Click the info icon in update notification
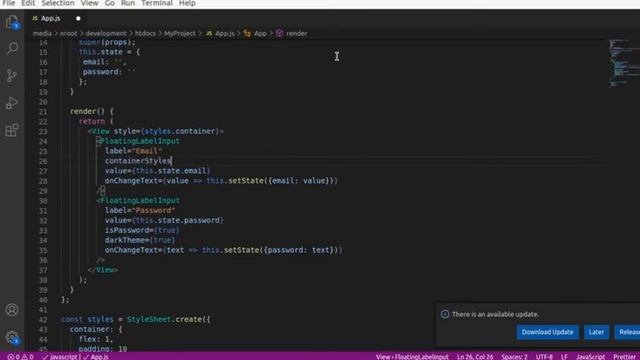Screen dimensions: 640x360 tap(445, 314)
